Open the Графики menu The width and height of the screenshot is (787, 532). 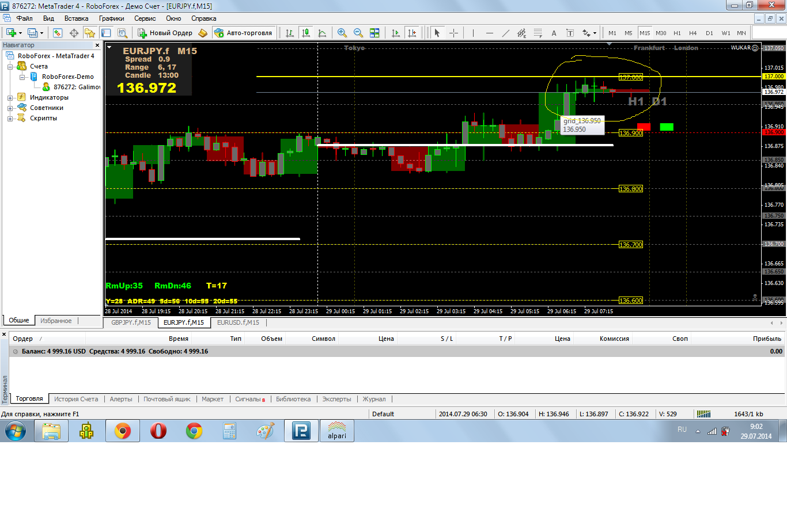click(111, 18)
